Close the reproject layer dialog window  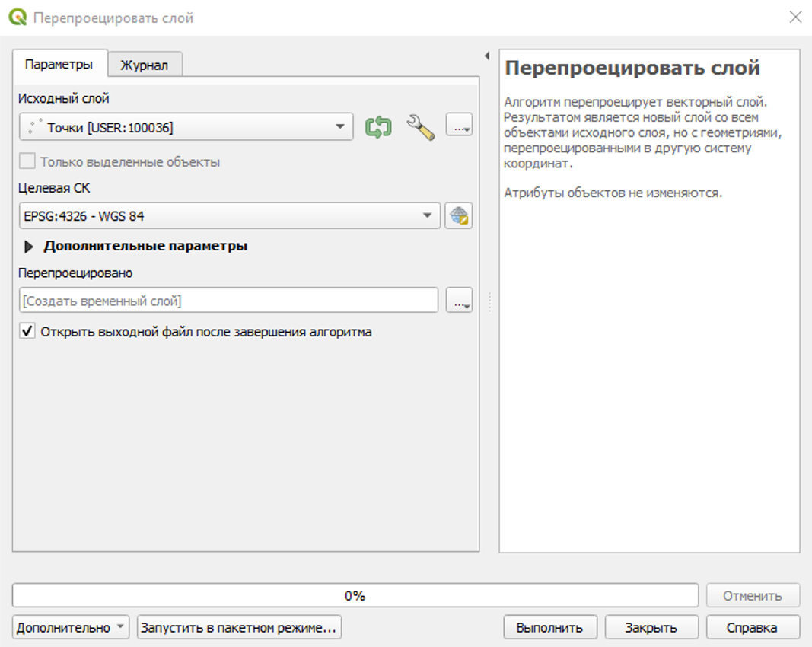pyautogui.click(x=795, y=17)
